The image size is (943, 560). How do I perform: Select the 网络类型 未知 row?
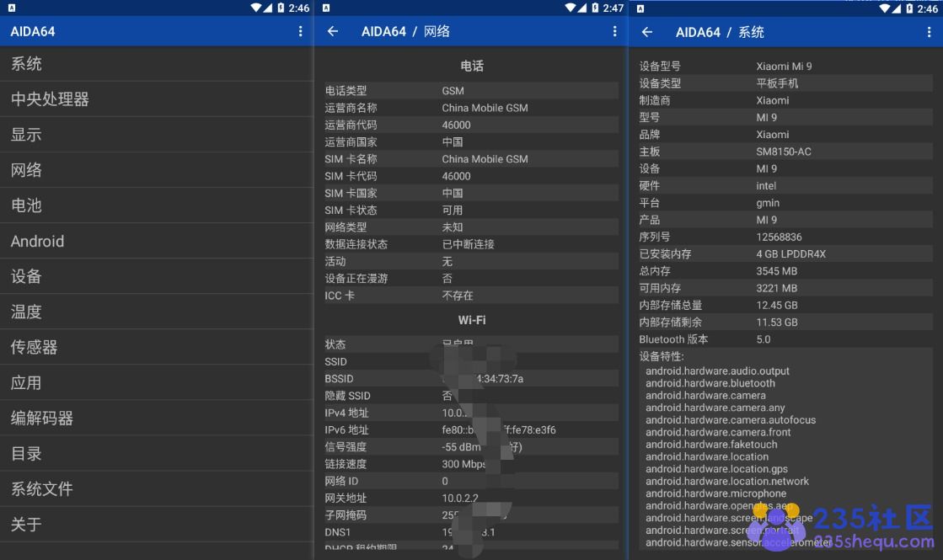[472, 227]
